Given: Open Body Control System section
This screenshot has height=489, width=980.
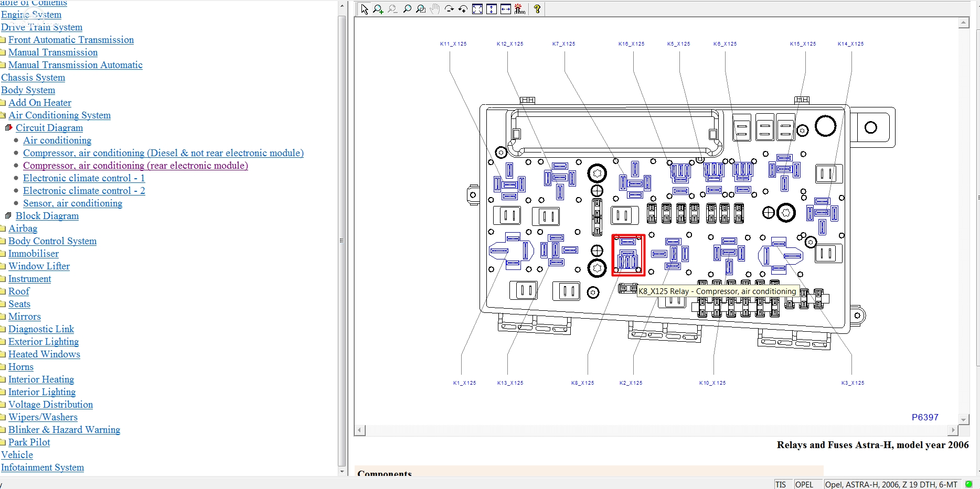Looking at the screenshot, I should pos(52,241).
